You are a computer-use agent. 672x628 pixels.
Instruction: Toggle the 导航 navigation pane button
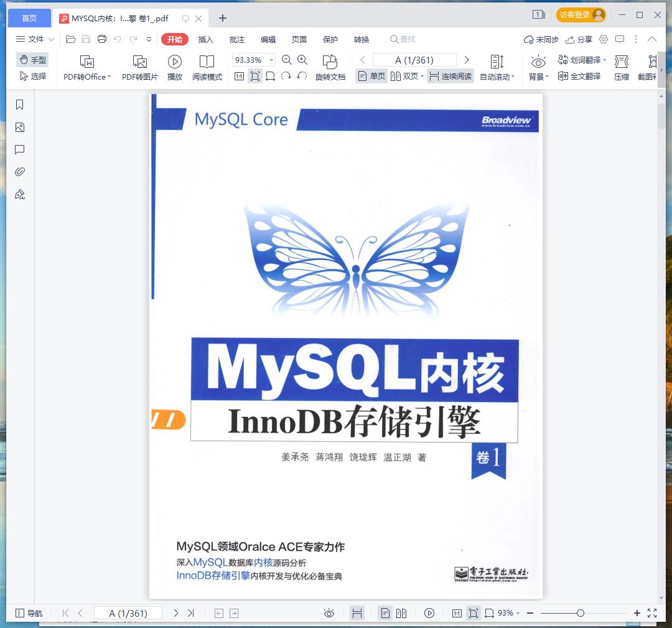point(29,614)
